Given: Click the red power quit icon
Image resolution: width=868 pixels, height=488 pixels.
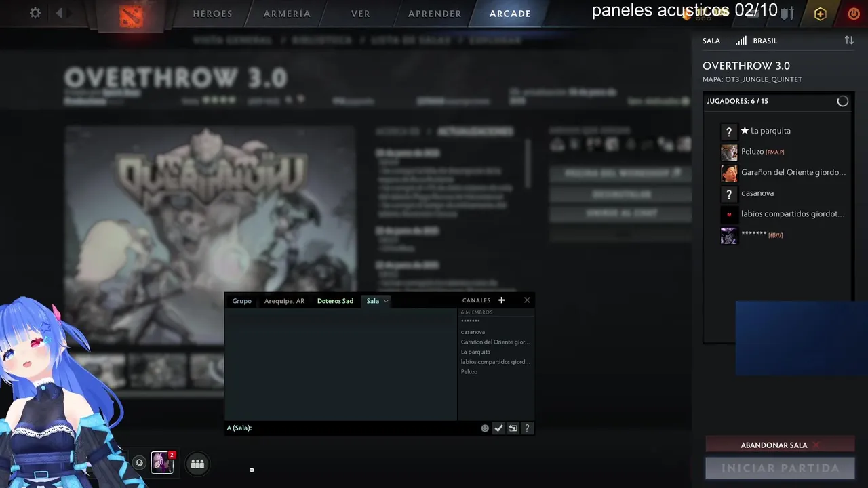Looking at the screenshot, I should (x=854, y=14).
